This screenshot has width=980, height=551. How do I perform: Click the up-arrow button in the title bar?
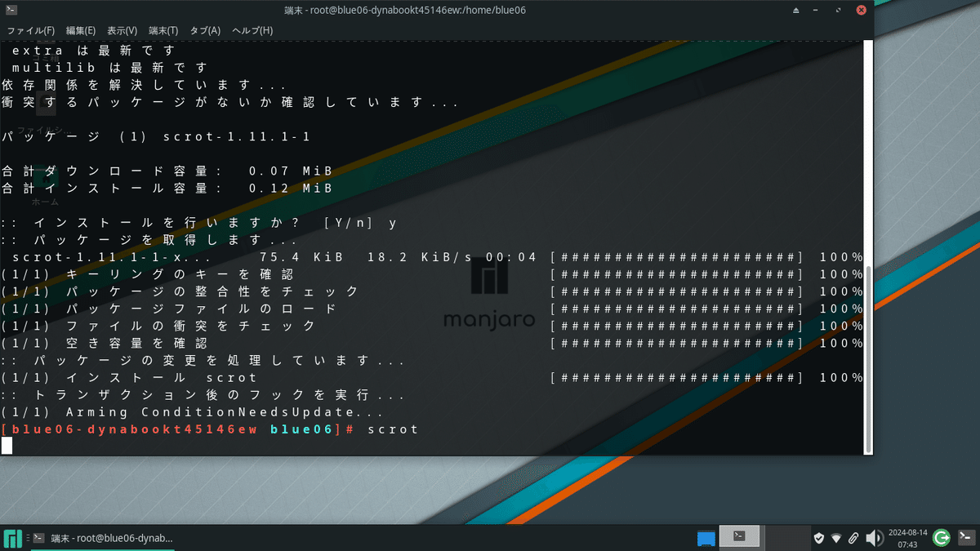[796, 10]
